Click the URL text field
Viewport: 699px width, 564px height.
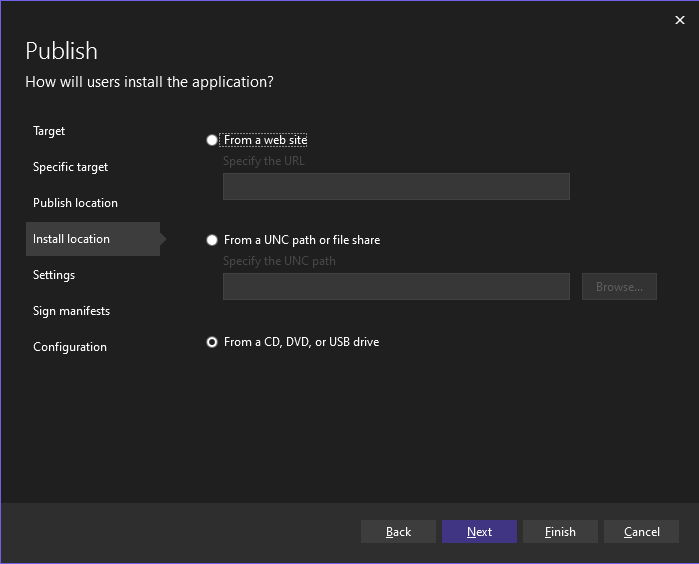point(396,187)
